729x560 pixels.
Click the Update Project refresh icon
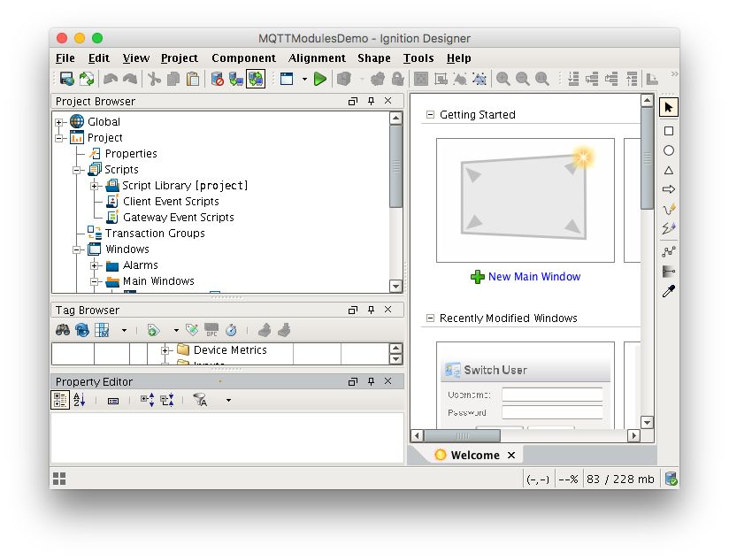coord(87,79)
